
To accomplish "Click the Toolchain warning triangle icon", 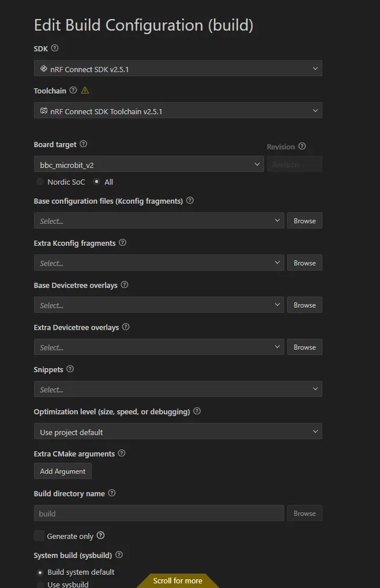I will (x=85, y=91).
